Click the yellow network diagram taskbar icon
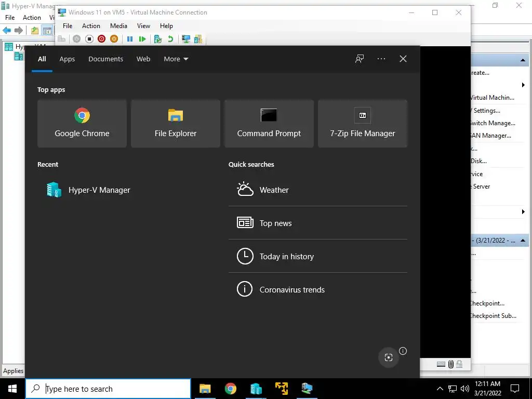Screen dimensions: 532x399 coord(281,389)
